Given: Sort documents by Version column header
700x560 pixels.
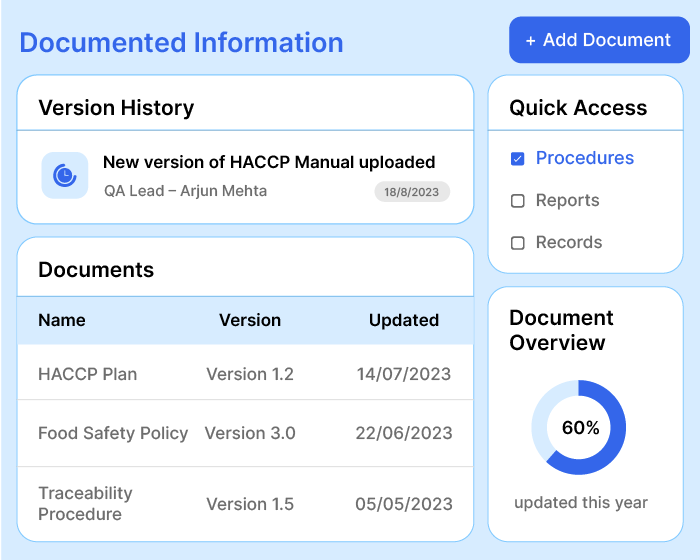Looking at the screenshot, I should point(250,320).
